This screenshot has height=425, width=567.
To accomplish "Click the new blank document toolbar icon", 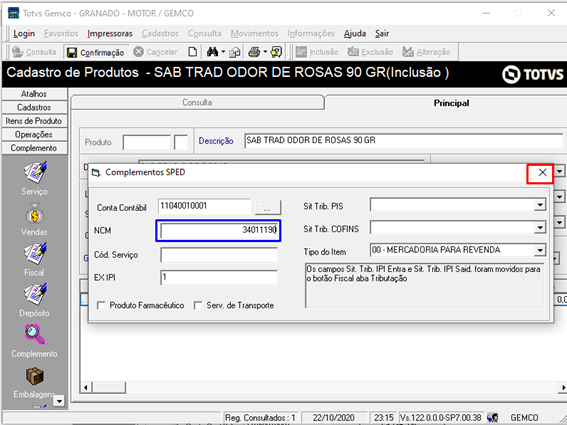I will [x=193, y=52].
